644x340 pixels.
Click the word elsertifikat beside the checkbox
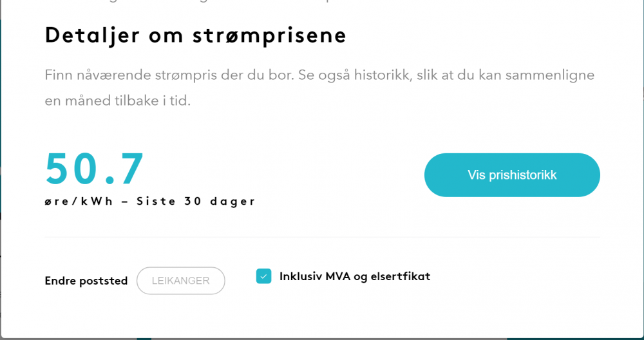(x=399, y=277)
